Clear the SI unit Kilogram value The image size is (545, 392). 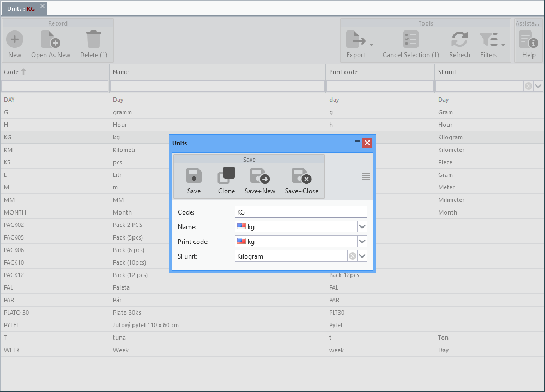[x=353, y=256]
